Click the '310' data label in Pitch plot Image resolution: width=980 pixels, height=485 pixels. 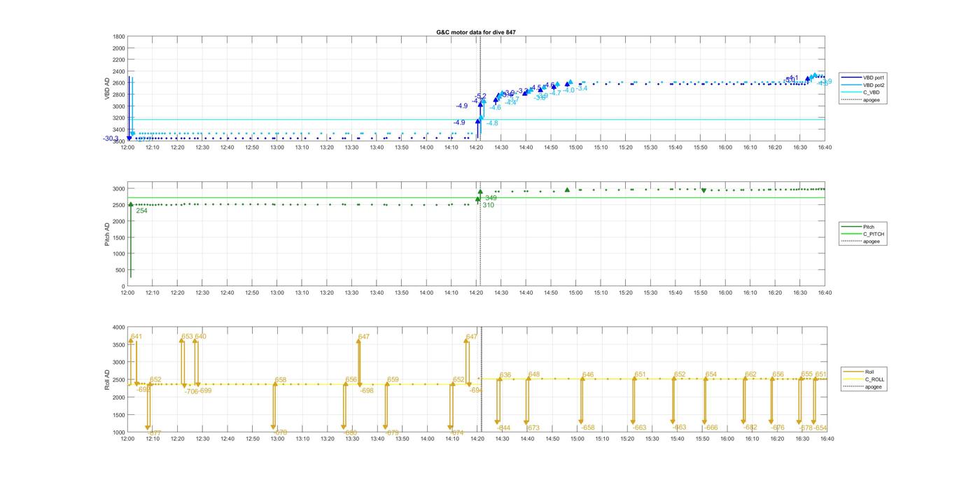(x=488, y=205)
